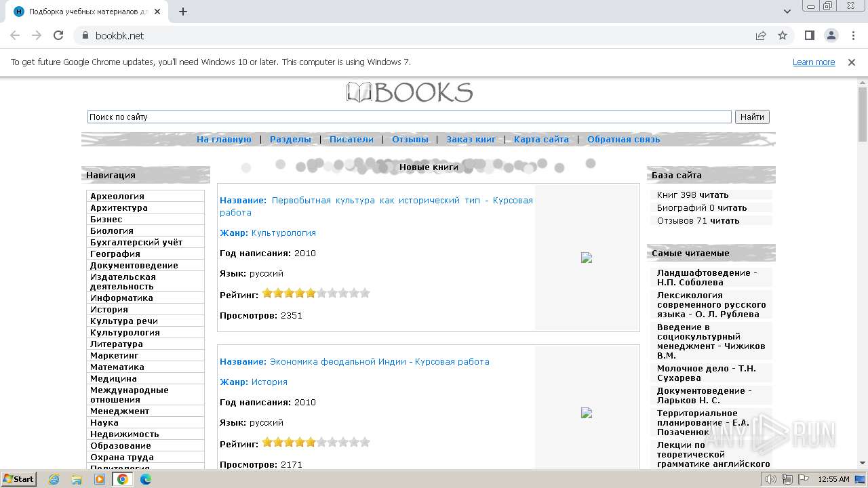The height and width of the screenshot is (488, 868).
Task: Click rating stars of Первобытная культура book
Action: (316, 293)
